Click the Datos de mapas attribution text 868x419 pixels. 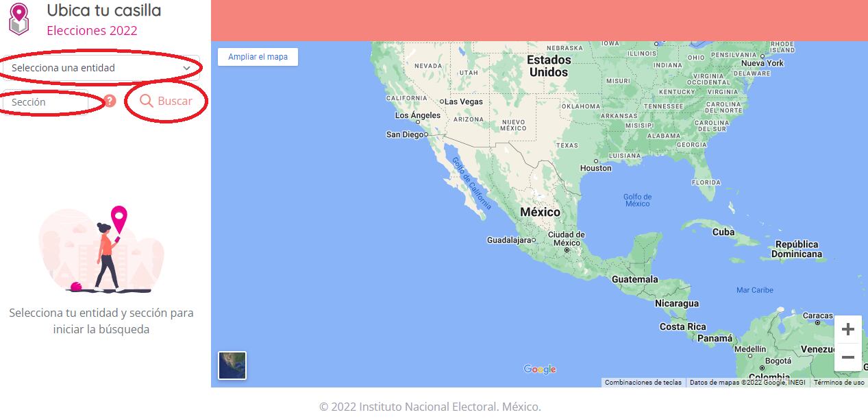point(747,383)
